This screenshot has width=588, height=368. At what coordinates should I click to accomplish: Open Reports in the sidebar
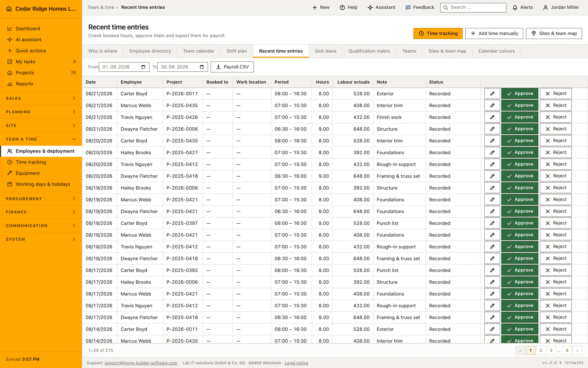pos(41,84)
